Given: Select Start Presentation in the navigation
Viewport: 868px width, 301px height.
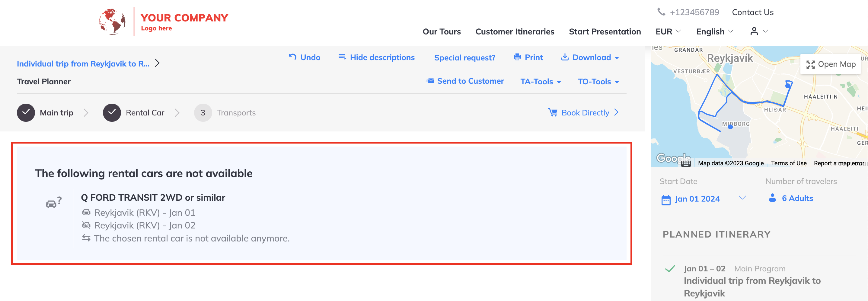Looking at the screenshot, I should tap(605, 32).
